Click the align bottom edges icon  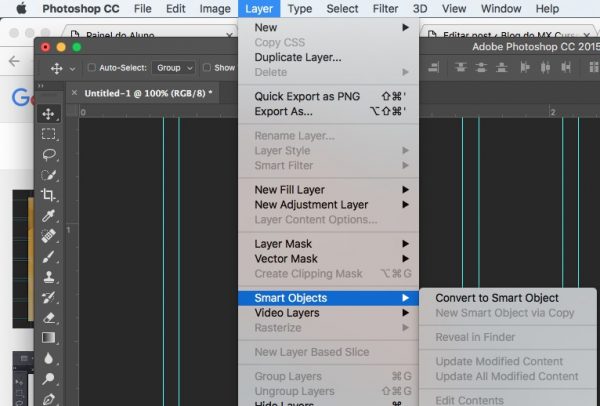[x=434, y=68]
